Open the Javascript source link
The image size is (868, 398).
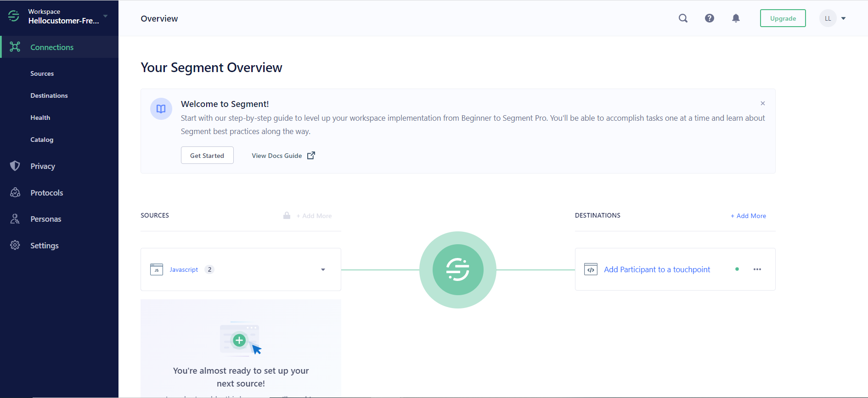(x=184, y=269)
